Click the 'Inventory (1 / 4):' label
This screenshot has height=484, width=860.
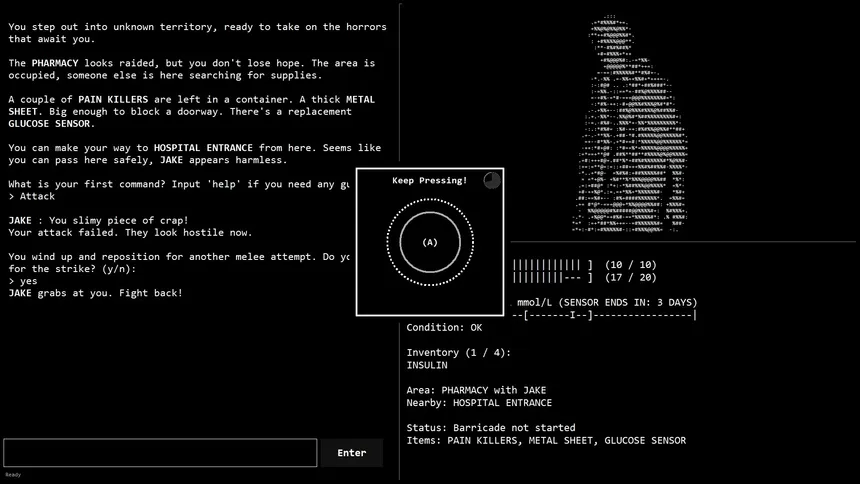(x=459, y=353)
